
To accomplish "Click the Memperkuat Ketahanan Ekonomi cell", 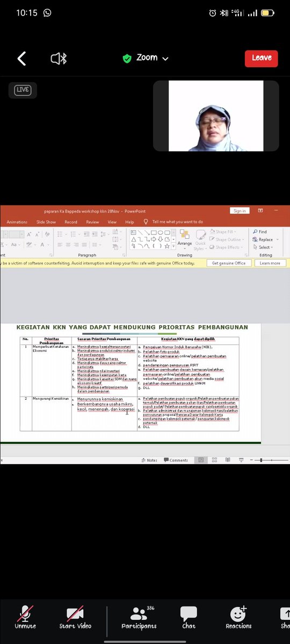I will click(x=52, y=369).
